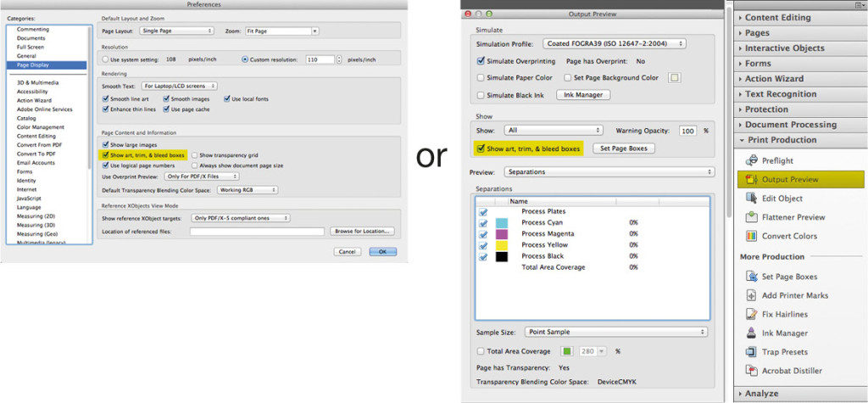The image size is (868, 403).
Task: Toggle Process Cyan separation checkbox
Action: (483, 223)
